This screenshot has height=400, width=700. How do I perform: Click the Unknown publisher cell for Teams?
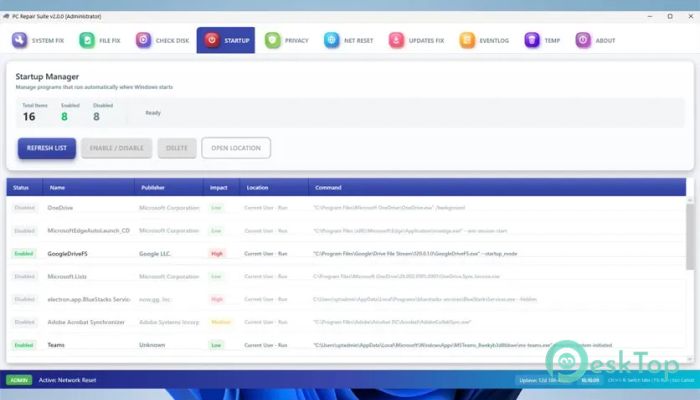pyautogui.click(x=152, y=345)
